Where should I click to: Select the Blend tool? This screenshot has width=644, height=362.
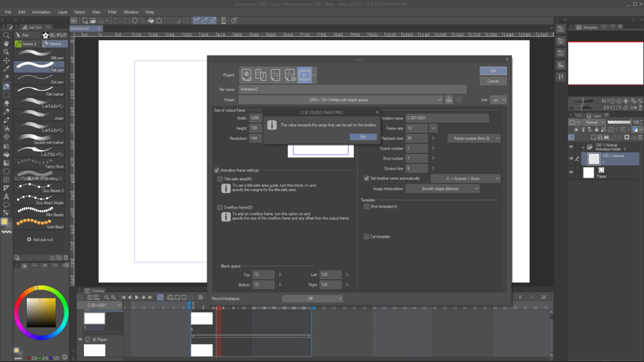point(6,145)
